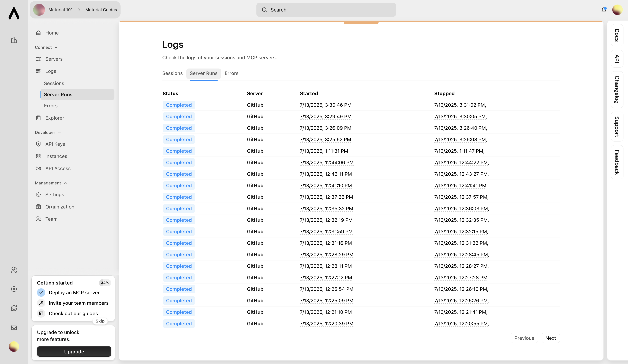Screen dimensions: 628x364
Task: Click the Next pagination button
Action: pos(551,338)
